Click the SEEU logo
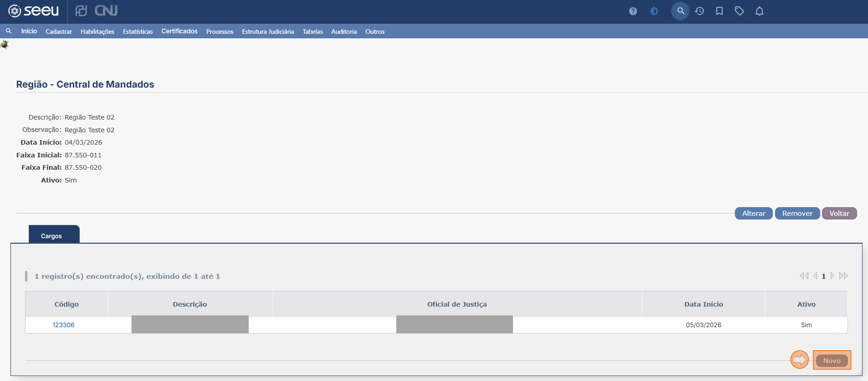The height and width of the screenshot is (381, 868). (33, 11)
